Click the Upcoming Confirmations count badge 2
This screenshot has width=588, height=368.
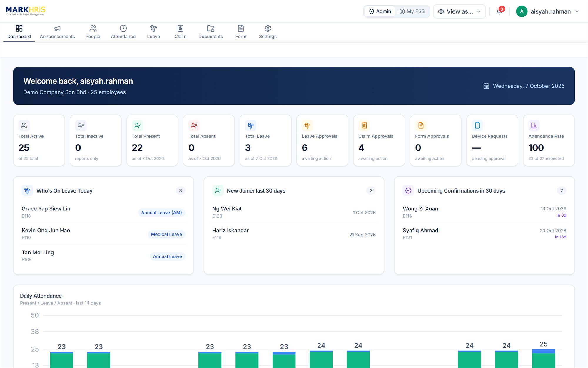pyautogui.click(x=562, y=190)
